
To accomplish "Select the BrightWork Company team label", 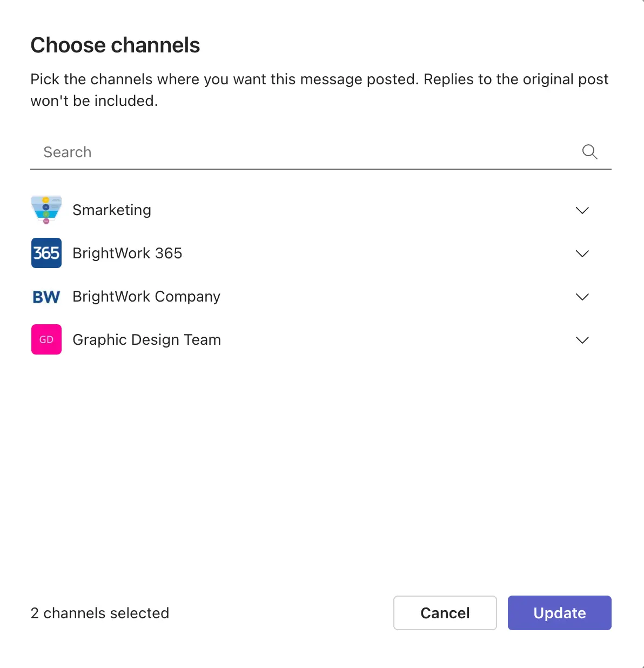I will point(146,296).
